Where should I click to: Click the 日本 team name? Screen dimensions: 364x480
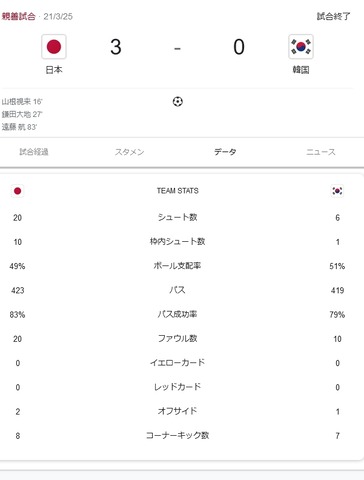54,70
